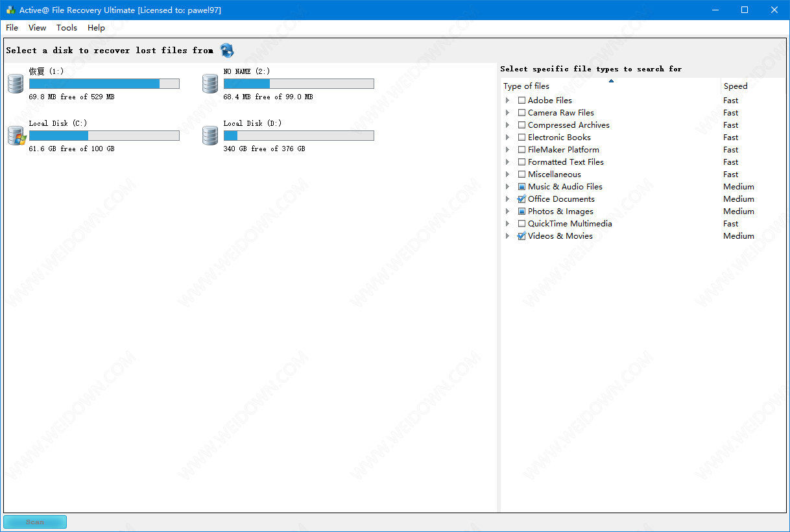
Task: Click the application icon in title bar
Action: (x=10, y=10)
